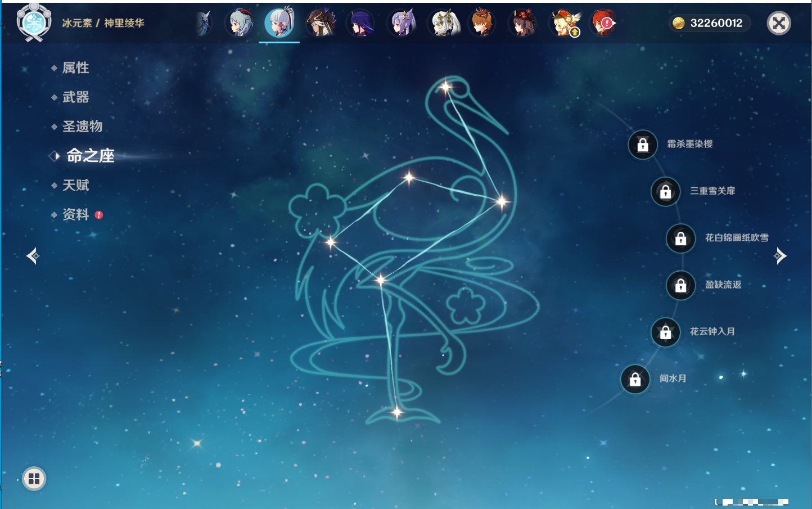Image resolution: width=812 pixels, height=509 pixels.
Task: Open the locked 三重雪关扉 constellation node
Action: click(x=665, y=192)
